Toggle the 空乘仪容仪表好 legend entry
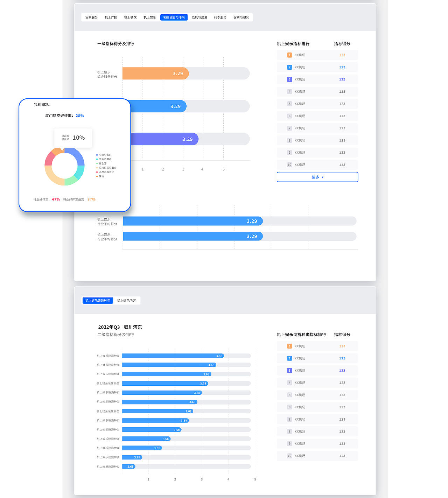Viewport: 448px width, 498px height. coord(106,168)
